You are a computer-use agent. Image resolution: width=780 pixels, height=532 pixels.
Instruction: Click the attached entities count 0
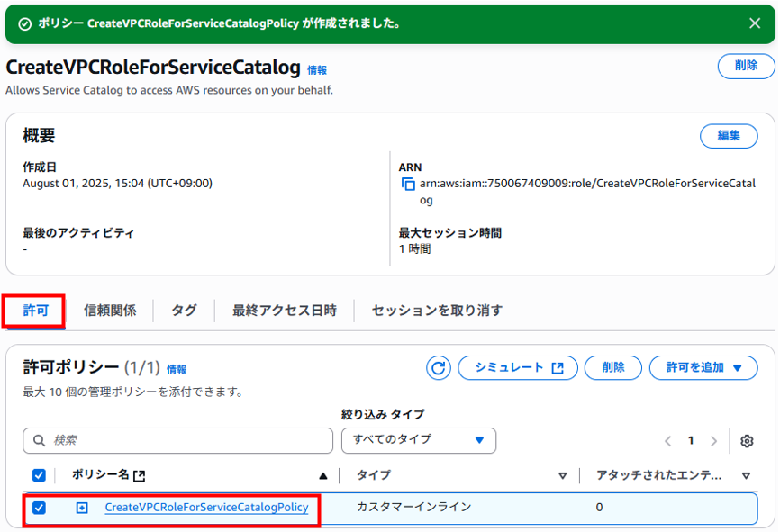(600, 507)
